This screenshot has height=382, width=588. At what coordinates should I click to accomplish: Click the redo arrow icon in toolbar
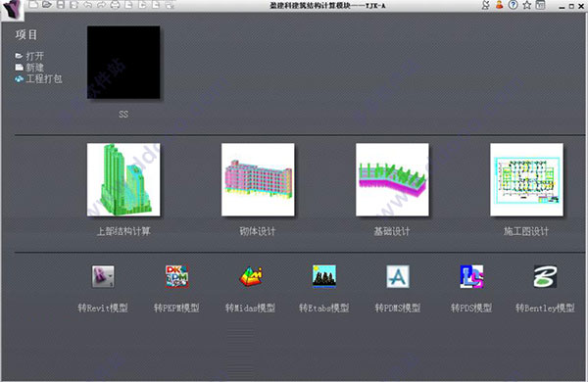(101, 5)
